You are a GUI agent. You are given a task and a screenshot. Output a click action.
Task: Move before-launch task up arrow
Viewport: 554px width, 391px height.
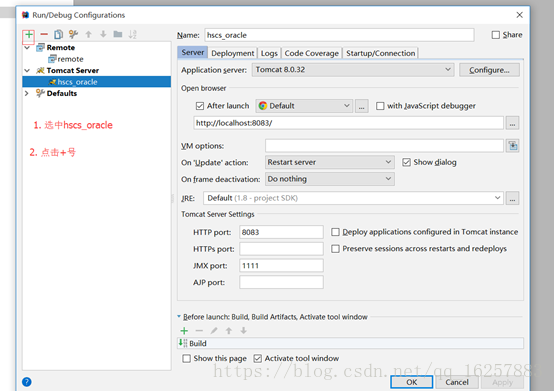[x=229, y=331]
